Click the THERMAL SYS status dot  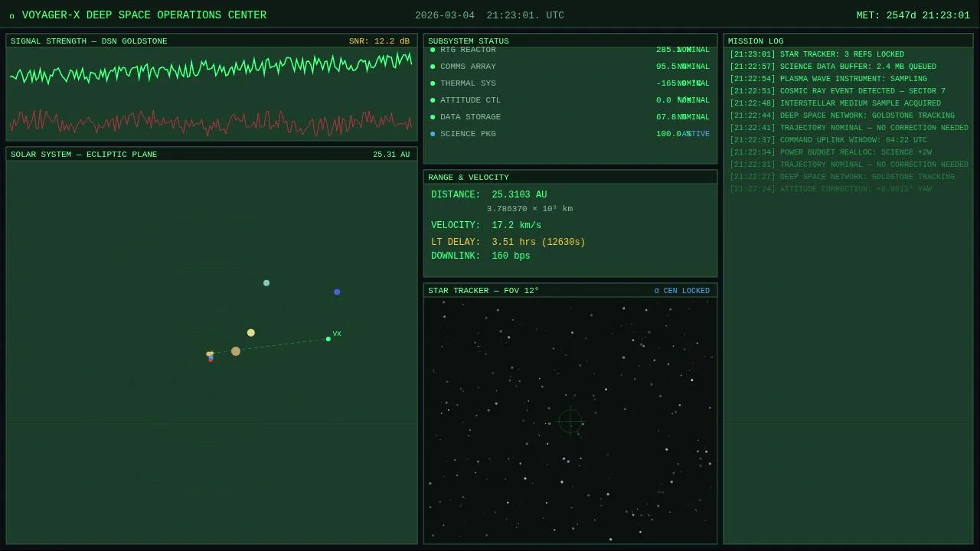click(433, 83)
